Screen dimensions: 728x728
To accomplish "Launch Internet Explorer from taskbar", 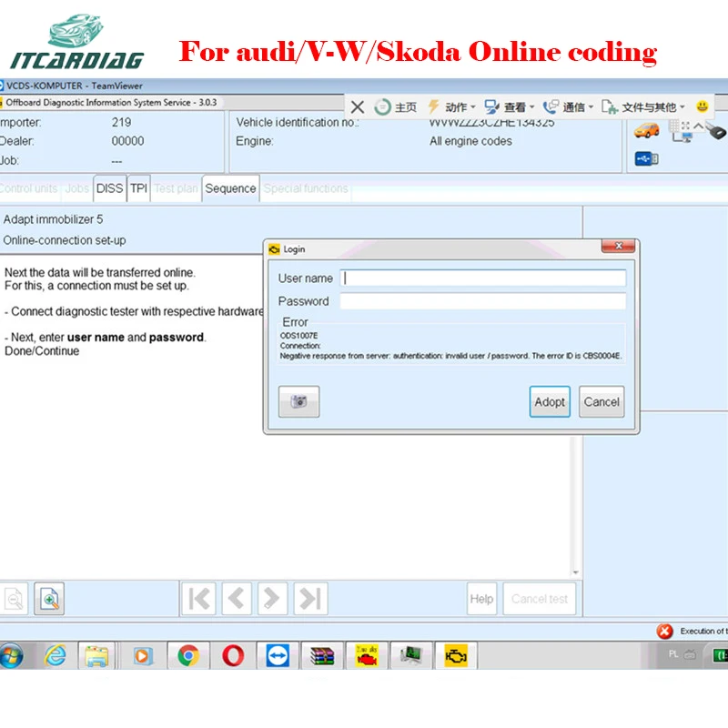I will pos(56,656).
